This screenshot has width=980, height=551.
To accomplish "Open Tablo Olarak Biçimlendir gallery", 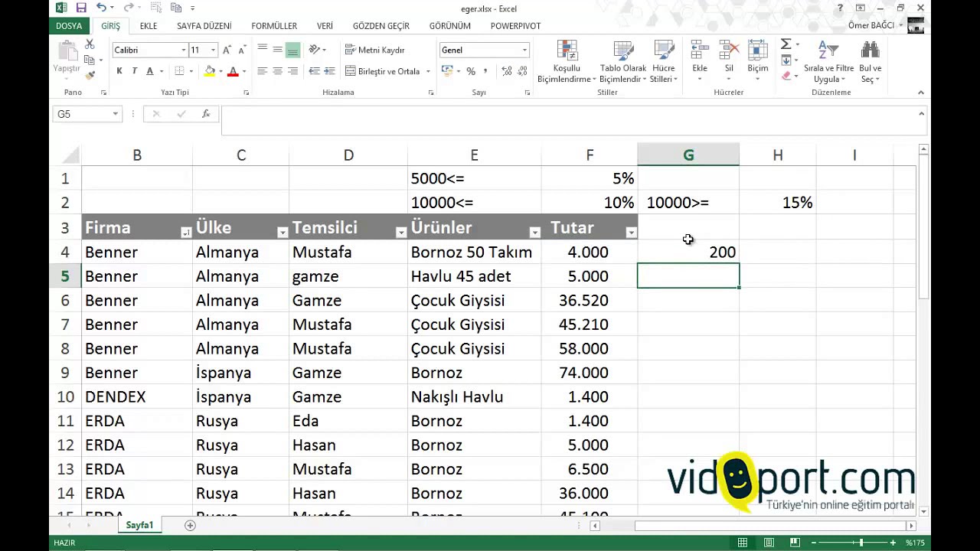I will point(623,61).
